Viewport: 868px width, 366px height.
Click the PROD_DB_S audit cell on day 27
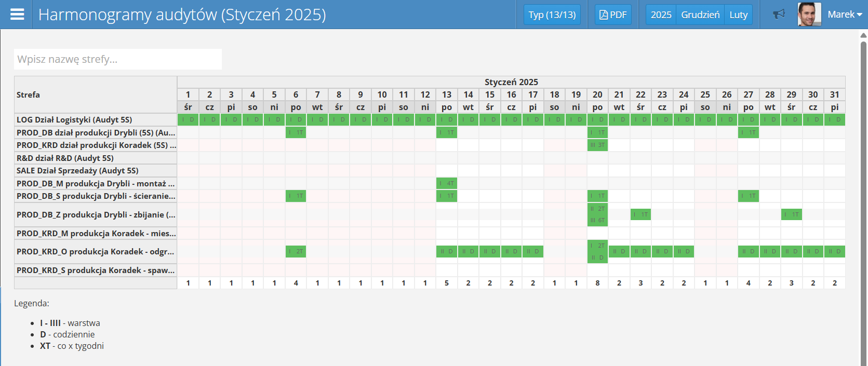coord(748,196)
